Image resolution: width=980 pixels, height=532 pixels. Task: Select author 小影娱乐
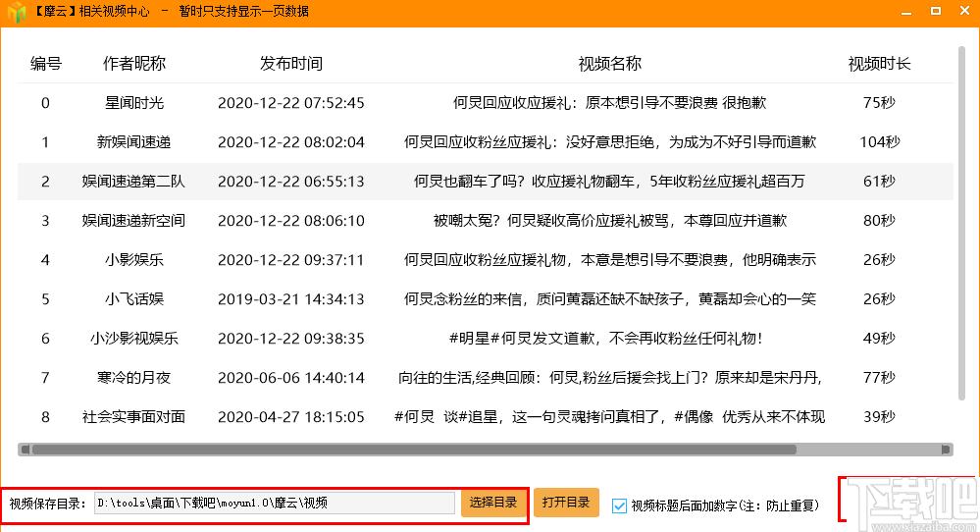(x=133, y=260)
